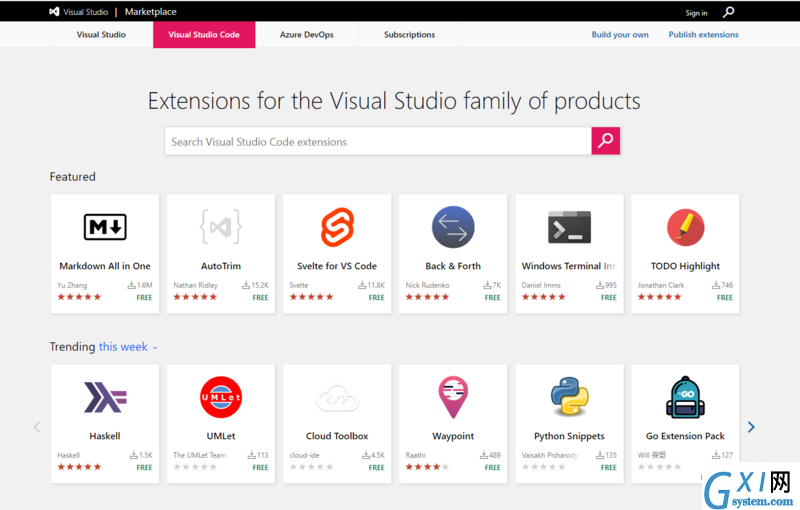Click publisher name Nathan Ridley
The image size is (800, 510).
195,285
